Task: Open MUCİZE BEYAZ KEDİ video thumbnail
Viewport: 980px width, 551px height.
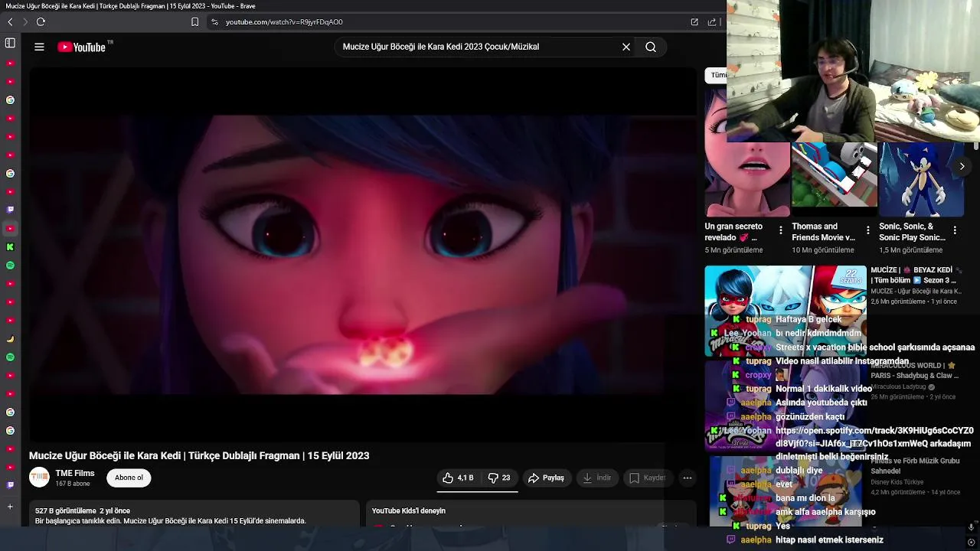Action: (786, 311)
